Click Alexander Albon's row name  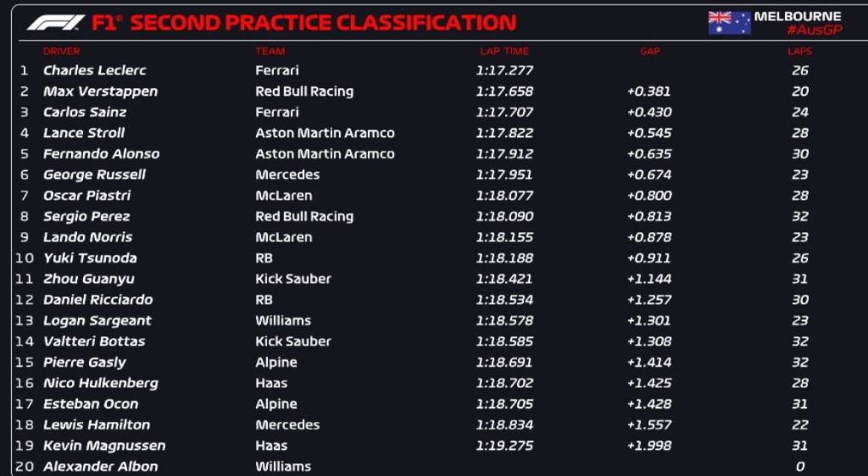coord(100,466)
